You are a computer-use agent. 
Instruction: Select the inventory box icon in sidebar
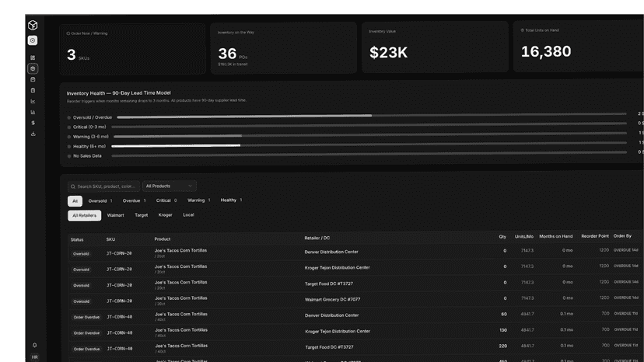coord(33,68)
